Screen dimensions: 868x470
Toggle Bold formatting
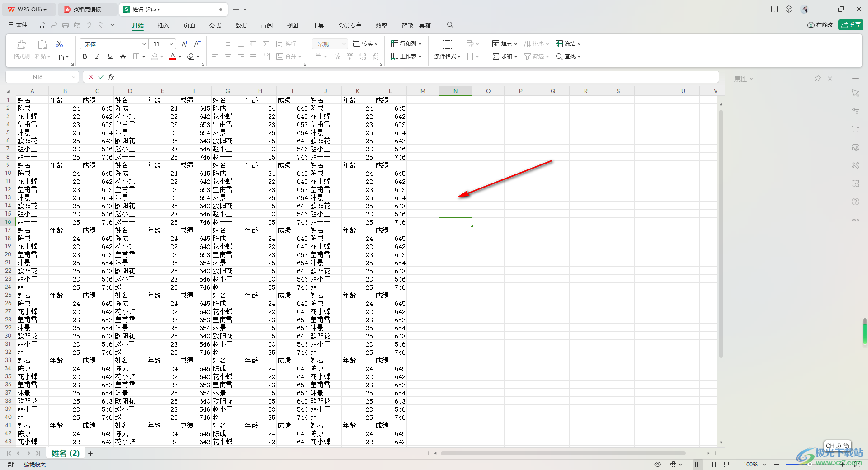tap(85, 56)
